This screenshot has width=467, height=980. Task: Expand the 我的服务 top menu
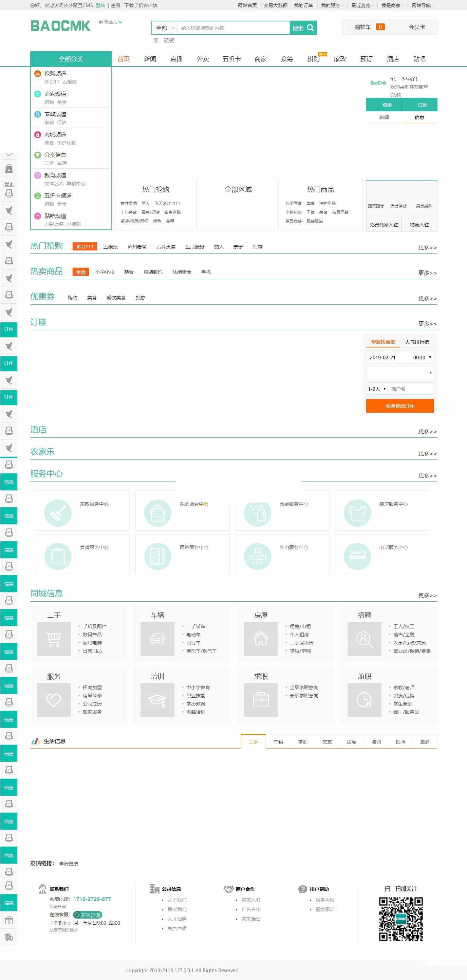click(x=332, y=5)
